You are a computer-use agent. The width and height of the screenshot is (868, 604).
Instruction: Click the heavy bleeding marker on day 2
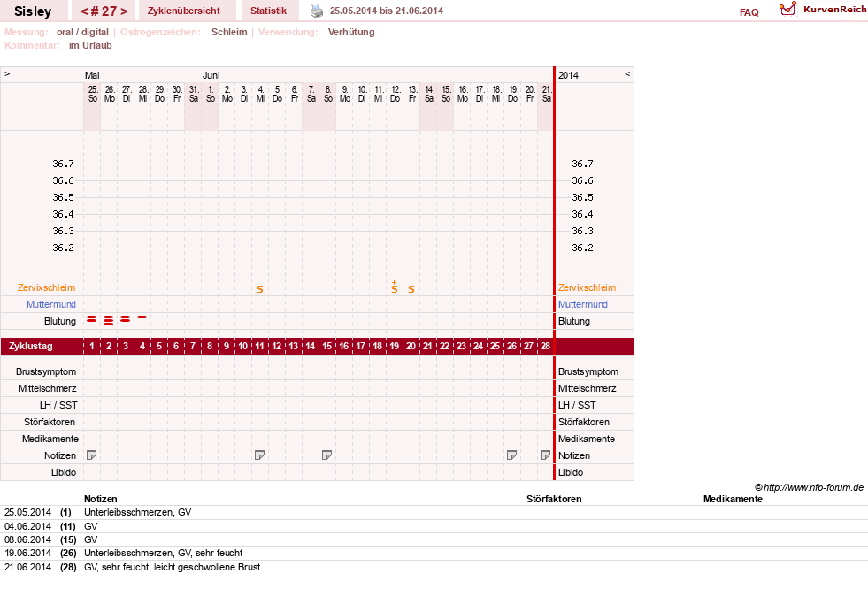(x=109, y=320)
